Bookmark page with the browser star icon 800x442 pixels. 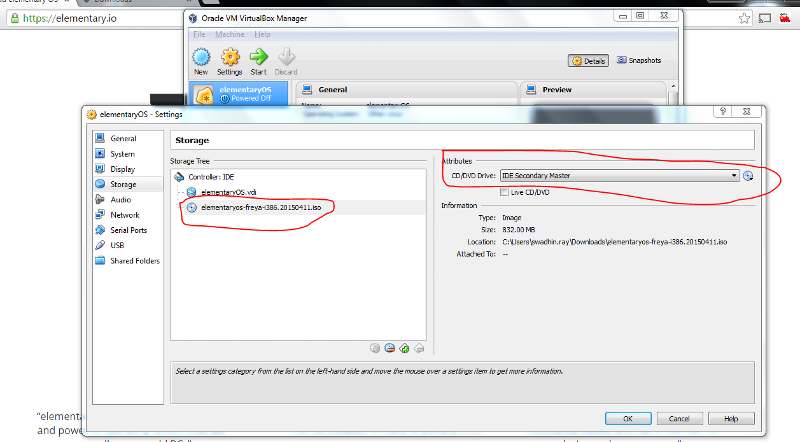click(x=744, y=19)
